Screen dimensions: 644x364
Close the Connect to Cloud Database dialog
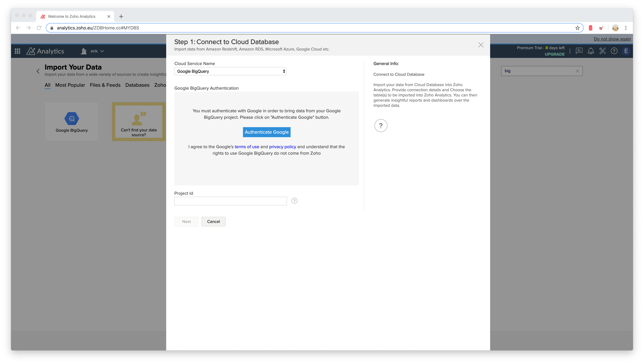coord(481,45)
